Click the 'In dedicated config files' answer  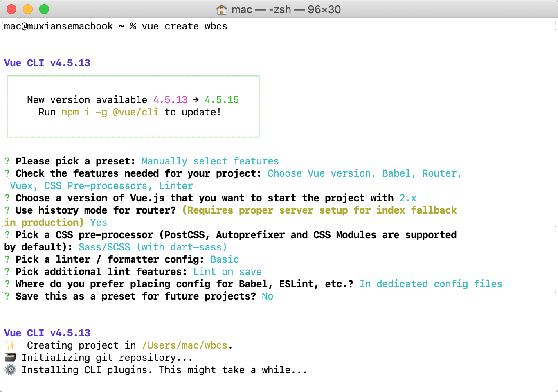[431, 284]
